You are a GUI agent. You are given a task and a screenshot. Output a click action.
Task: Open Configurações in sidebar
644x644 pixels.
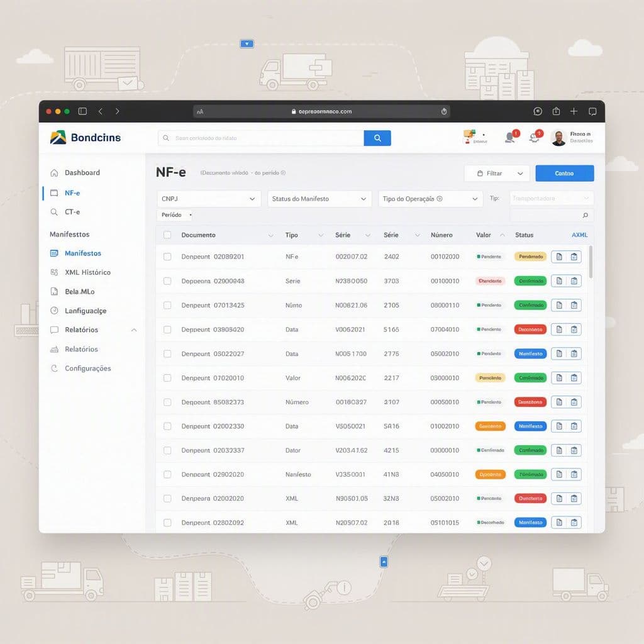pyautogui.click(x=87, y=369)
